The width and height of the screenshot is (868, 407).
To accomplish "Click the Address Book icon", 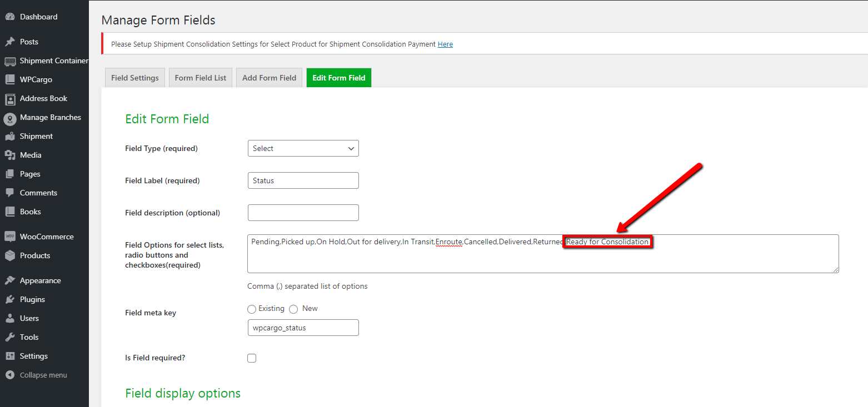I will click(x=10, y=99).
